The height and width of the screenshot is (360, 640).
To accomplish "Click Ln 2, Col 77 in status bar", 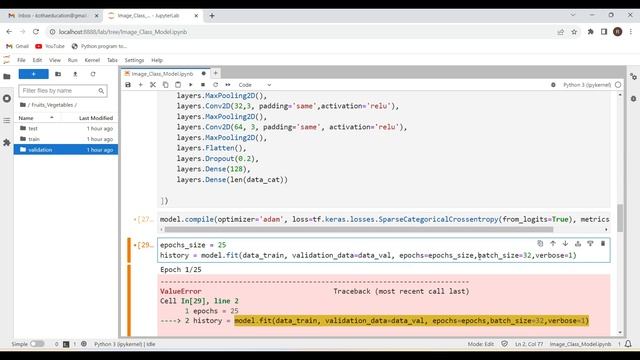I will pyautogui.click(x=529, y=344).
